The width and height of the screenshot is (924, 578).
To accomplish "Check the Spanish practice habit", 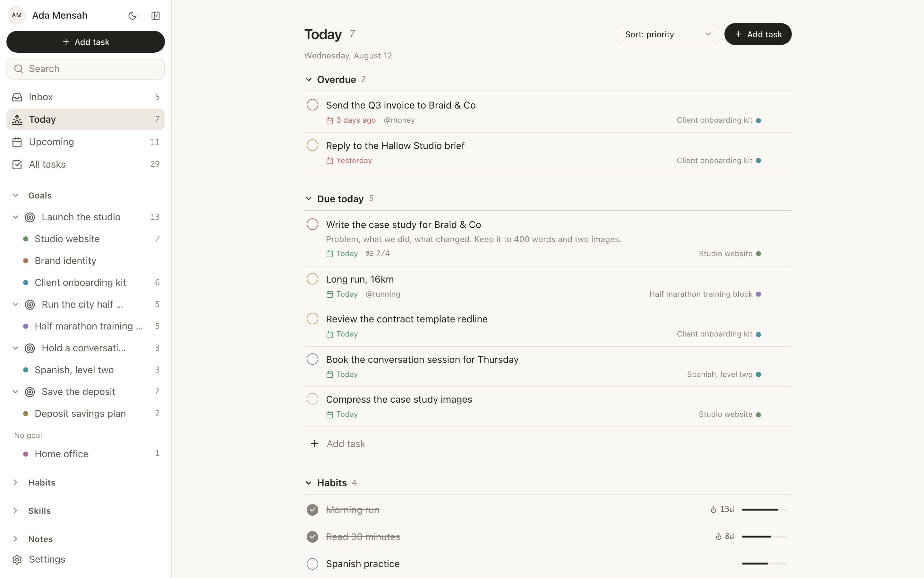I will point(312,564).
